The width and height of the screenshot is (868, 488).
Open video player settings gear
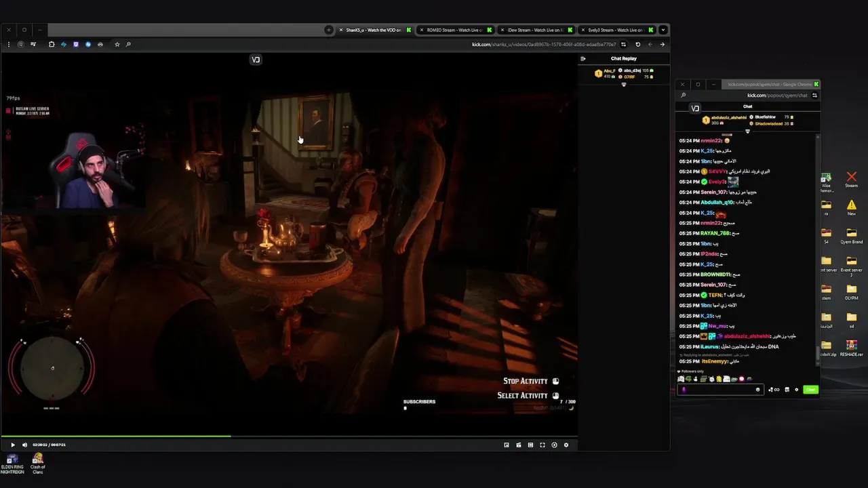(566, 445)
